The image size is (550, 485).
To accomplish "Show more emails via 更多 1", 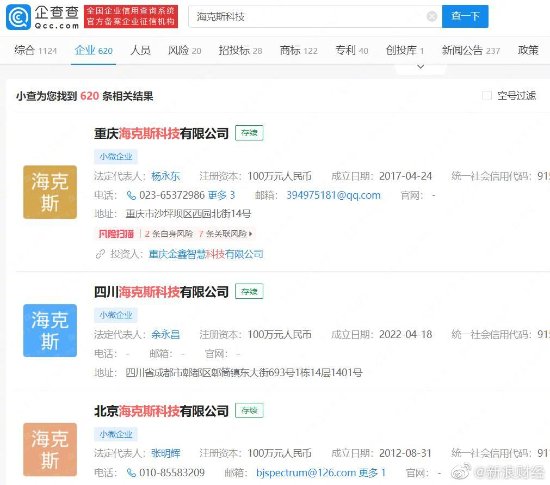I will (372, 473).
